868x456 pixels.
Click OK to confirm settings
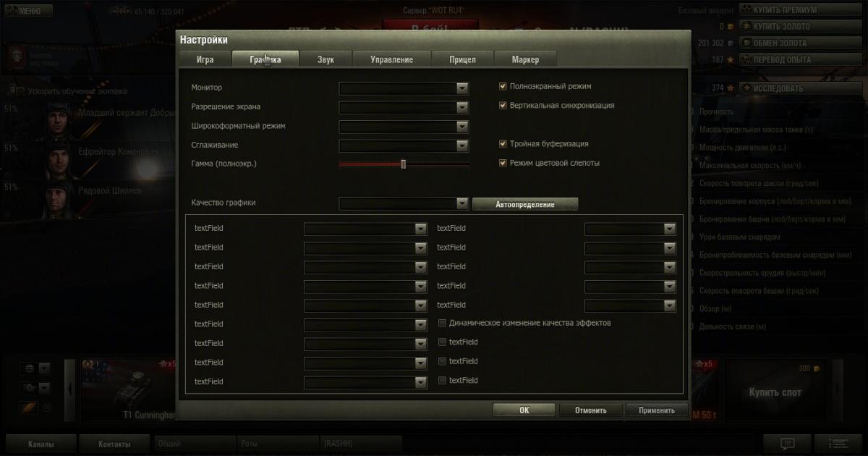pyautogui.click(x=524, y=410)
